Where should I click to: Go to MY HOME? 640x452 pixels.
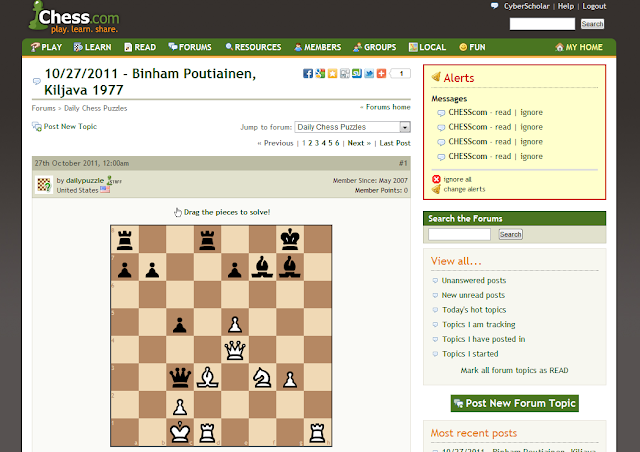[579, 47]
